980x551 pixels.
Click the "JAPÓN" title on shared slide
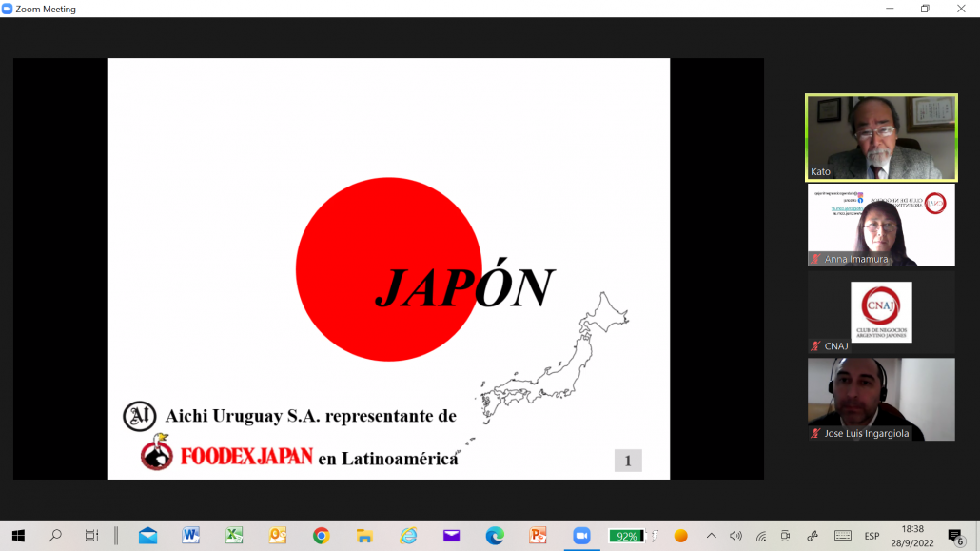pyautogui.click(x=464, y=285)
